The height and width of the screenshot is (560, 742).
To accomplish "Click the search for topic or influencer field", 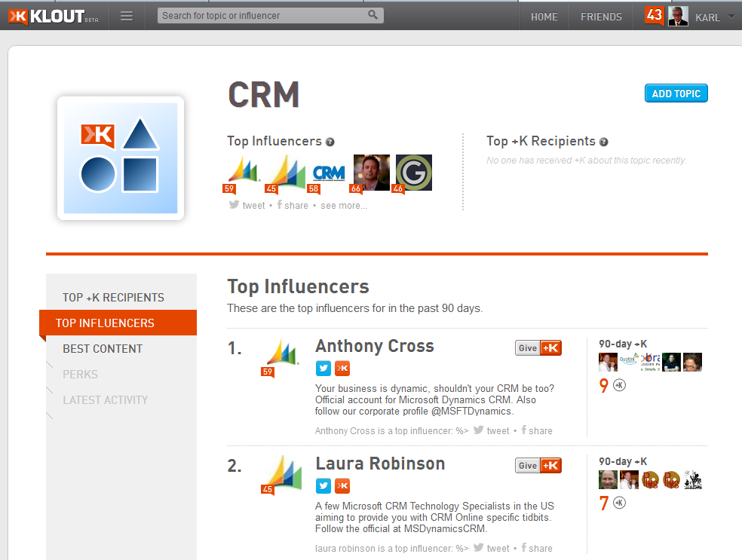I will (x=270, y=16).
